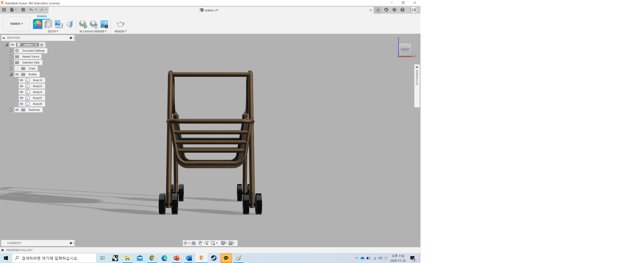Click the teapot Render icon

[x=120, y=24]
